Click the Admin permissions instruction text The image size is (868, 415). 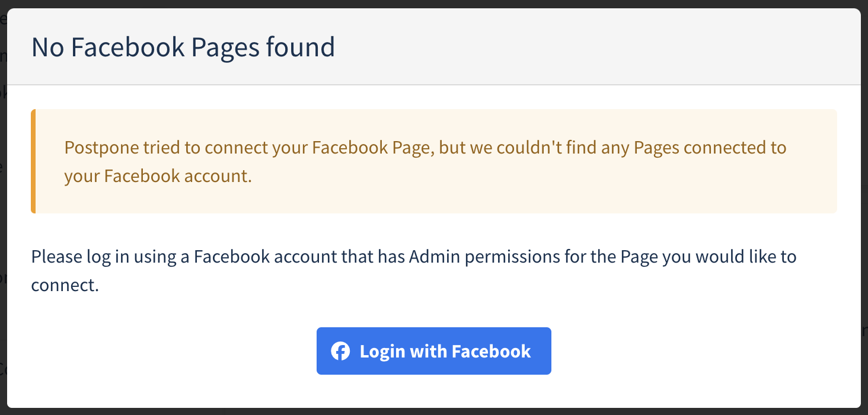pos(413,270)
